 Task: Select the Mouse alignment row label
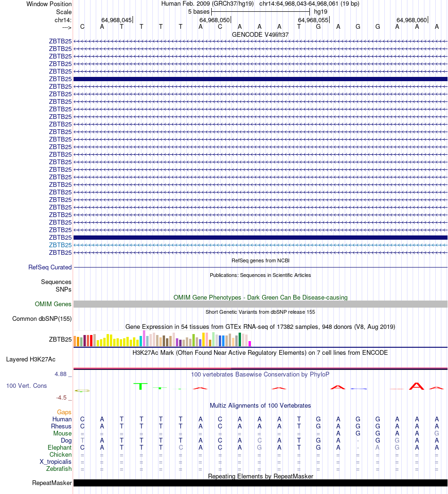(62, 434)
